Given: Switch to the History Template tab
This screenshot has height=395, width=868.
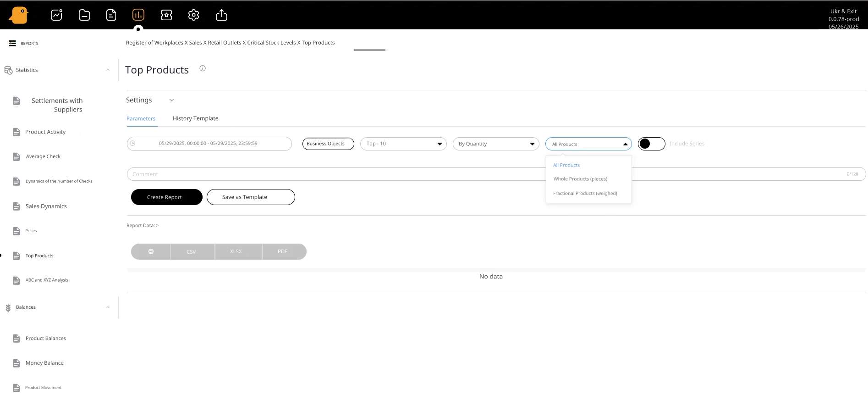Looking at the screenshot, I should (195, 118).
